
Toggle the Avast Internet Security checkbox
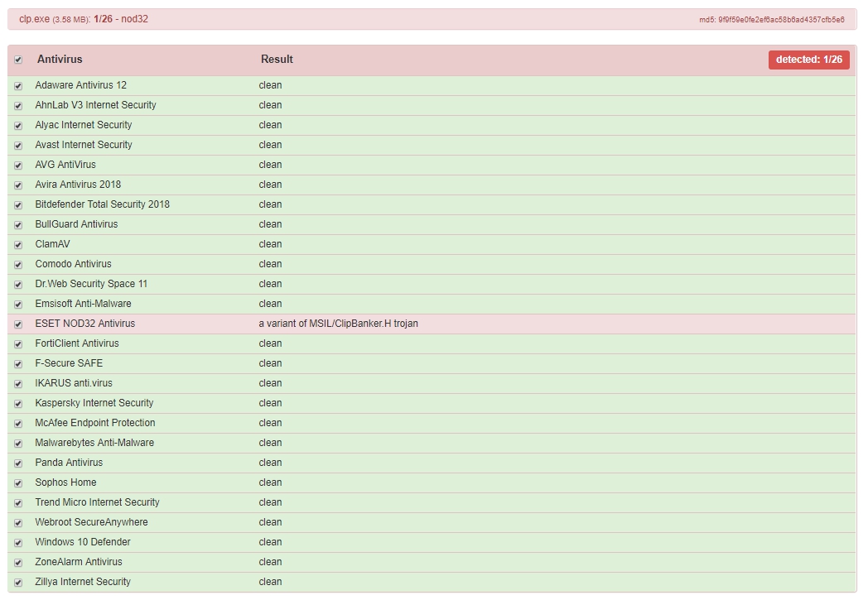[18, 146]
